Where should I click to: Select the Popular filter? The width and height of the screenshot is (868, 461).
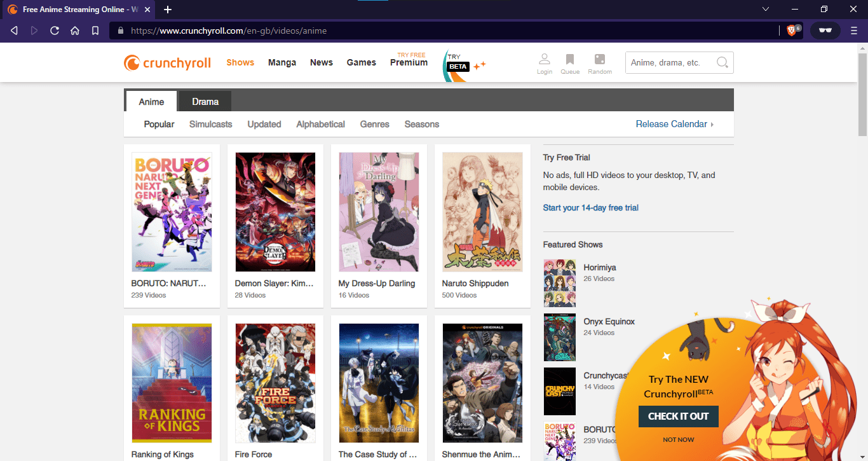pyautogui.click(x=159, y=124)
